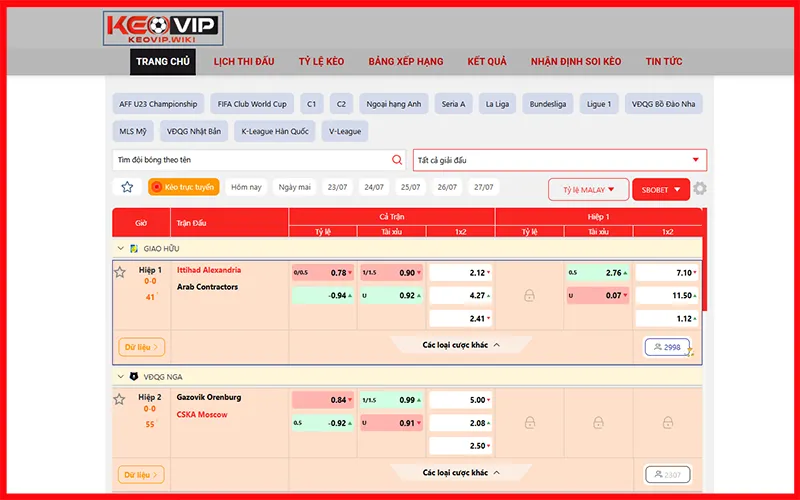Screen dimensions: 800x500
Task: Open the Tỷ lệ MALAY dropdown
Action: (x=588, y=189)
